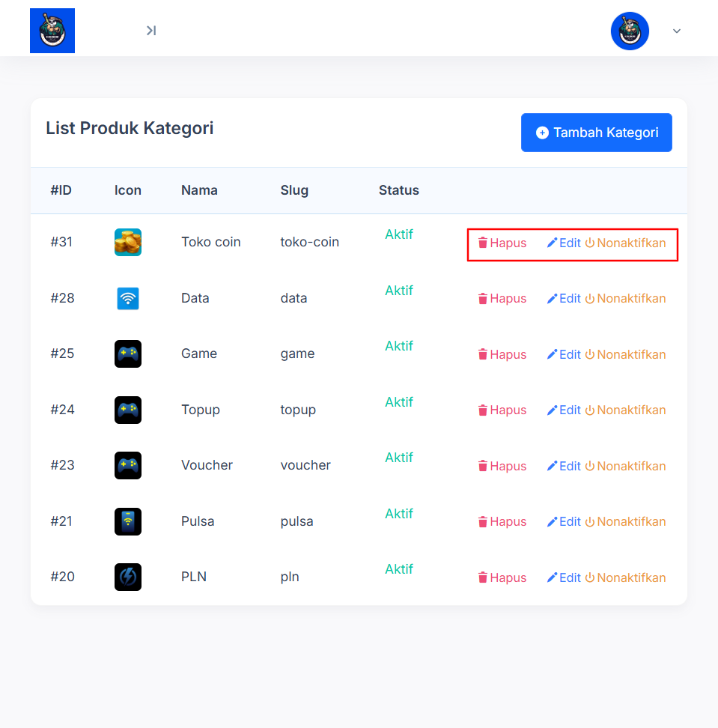Viewport: 718px width, 728px height.
Task: Deactivate Data category with Nonaktifkan
Action: tap(625, 299)
